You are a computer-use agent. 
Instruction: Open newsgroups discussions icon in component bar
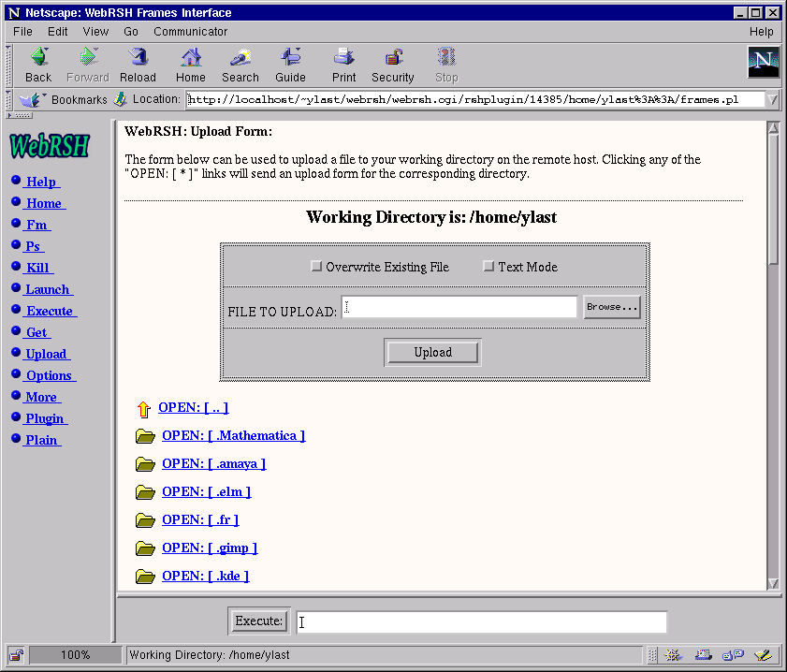733,654
